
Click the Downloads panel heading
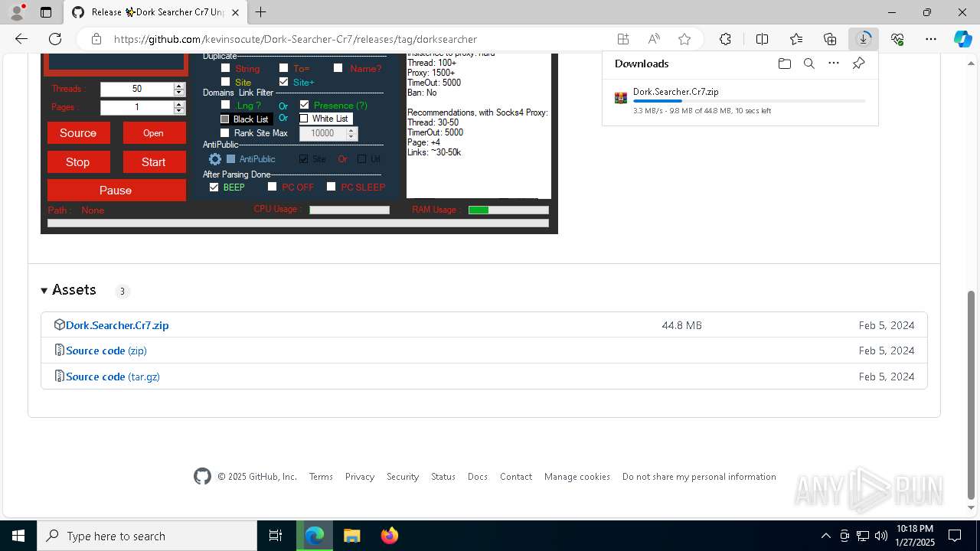pos(642,64)
